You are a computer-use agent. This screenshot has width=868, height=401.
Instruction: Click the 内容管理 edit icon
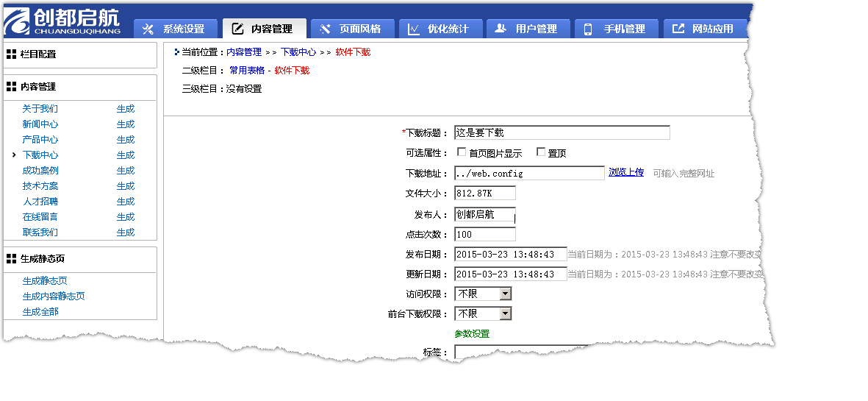click(237, 29)
